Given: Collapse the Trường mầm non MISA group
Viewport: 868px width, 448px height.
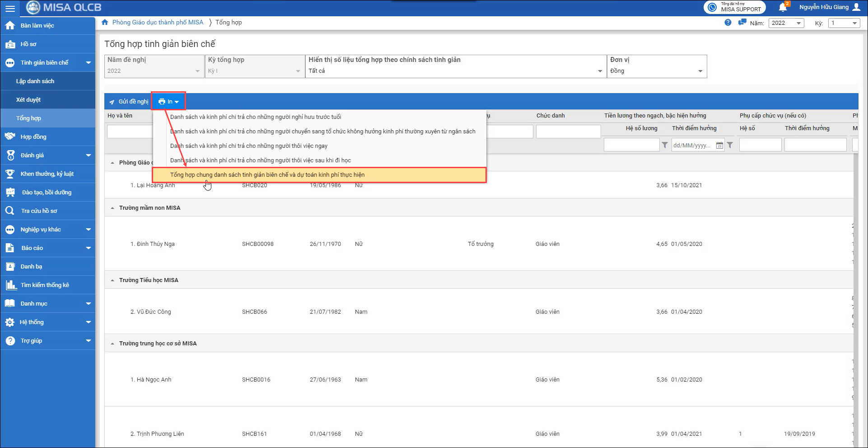Looking at the screenshot, I should [112, 208].
